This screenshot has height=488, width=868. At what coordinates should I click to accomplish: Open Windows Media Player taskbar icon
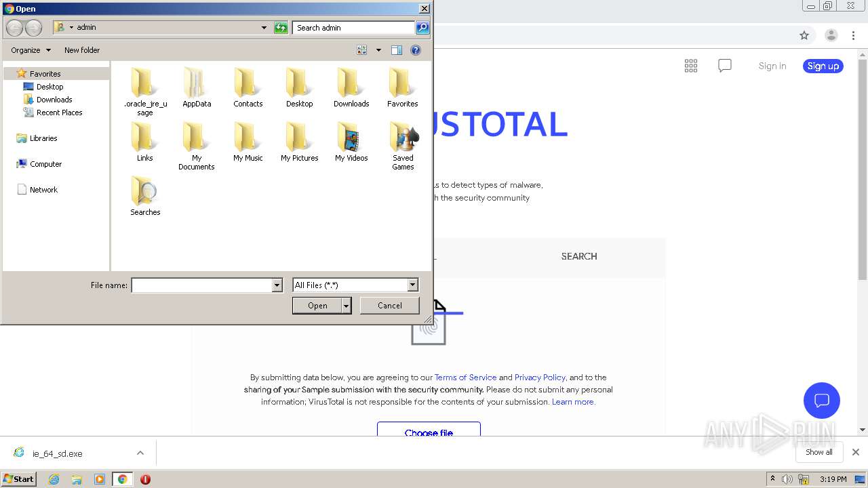coord(100,479)
